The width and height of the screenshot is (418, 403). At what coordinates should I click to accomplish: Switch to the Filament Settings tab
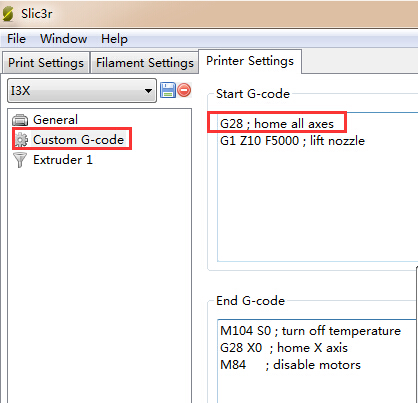point(145,63)
